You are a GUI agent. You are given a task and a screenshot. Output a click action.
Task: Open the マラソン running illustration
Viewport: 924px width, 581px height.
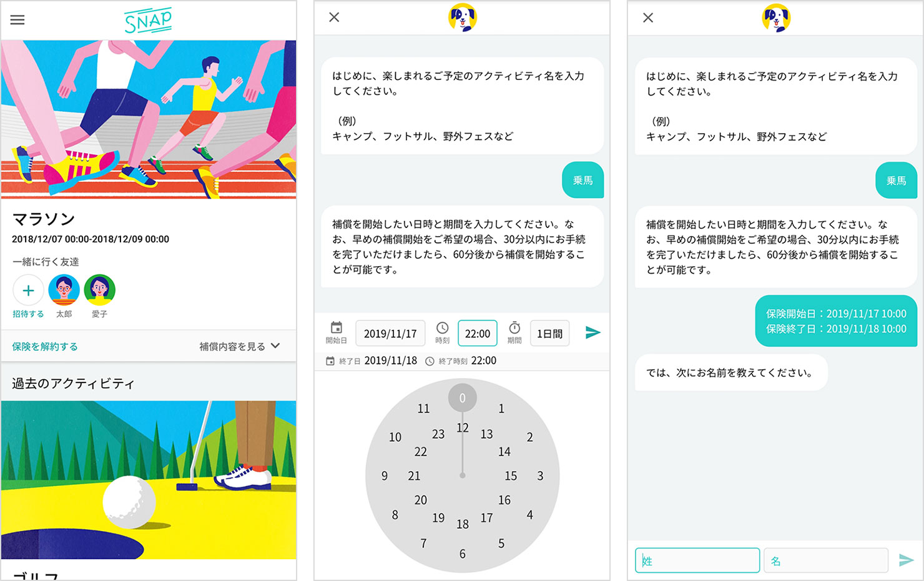[149, 119]
